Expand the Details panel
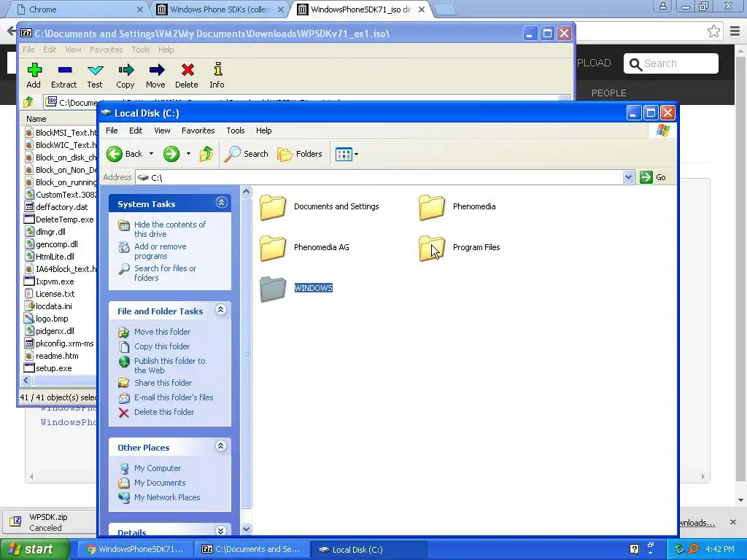This screenshot has width=747, height=560. [x=221, y=531]
